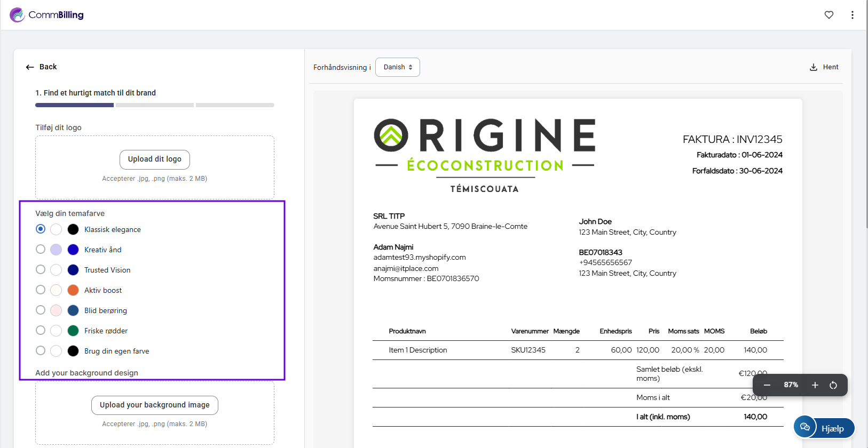The height and width of the screenshot is (448, 868).
Task: Select the Kreativ ånd theme radio button
Action: tap(41, 249)
